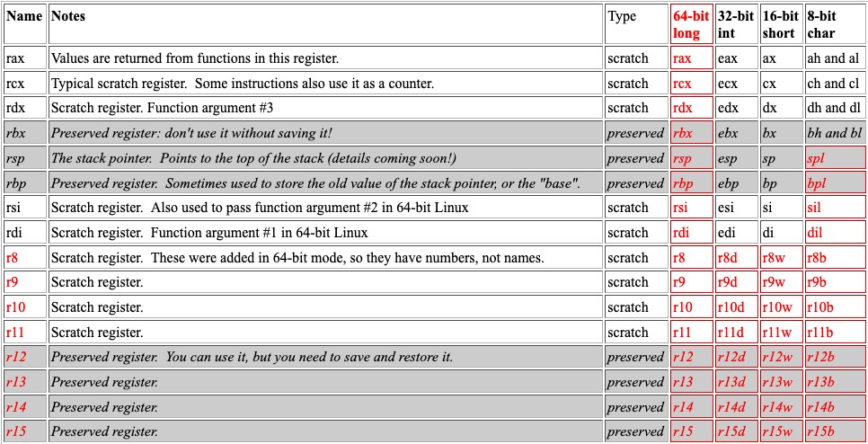Select the 64-bit long column header

tap(691, 24)
